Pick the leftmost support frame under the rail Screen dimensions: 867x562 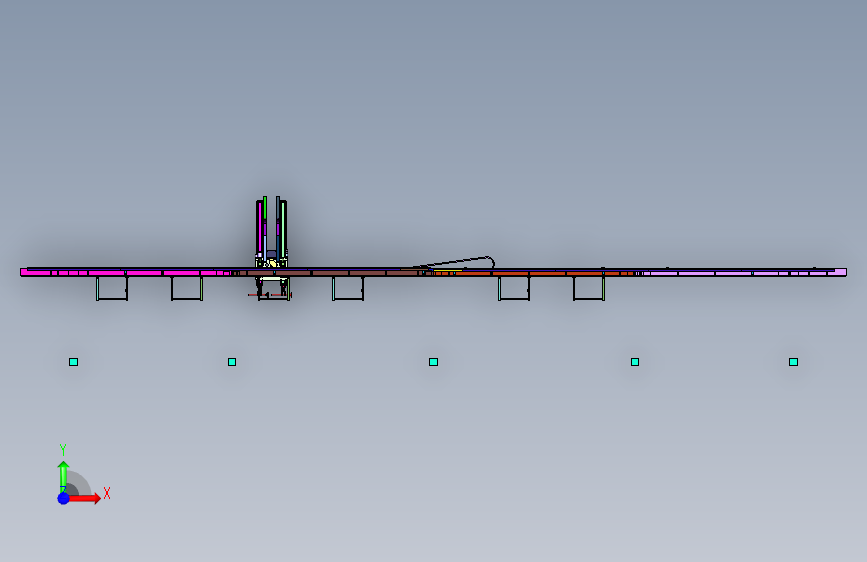click(x=112, y=288)
